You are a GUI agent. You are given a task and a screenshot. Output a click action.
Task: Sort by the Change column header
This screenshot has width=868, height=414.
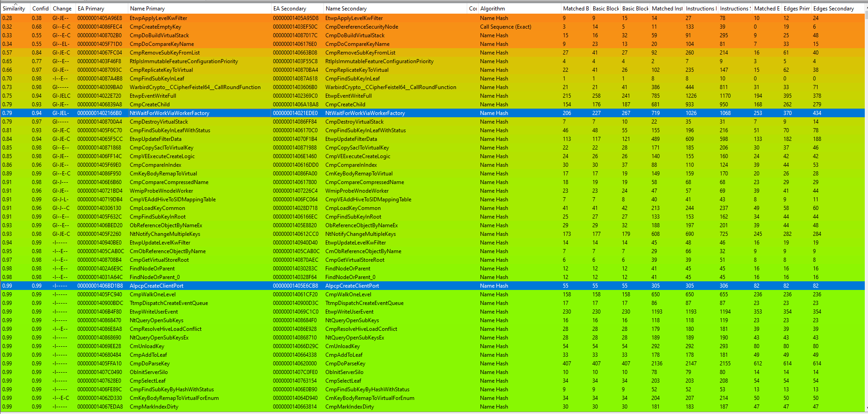(x=62, y=9)
